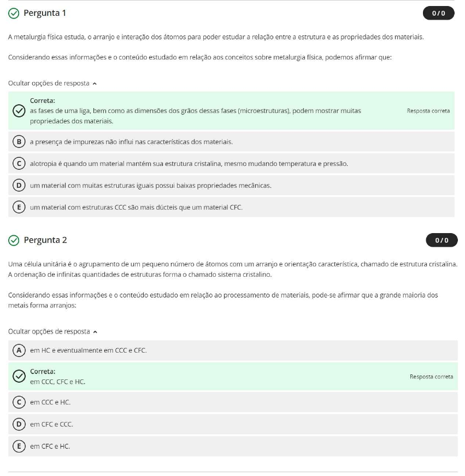Click the green check icon beside Pergunta 2
465x476 pixels.
pos(14,240)
